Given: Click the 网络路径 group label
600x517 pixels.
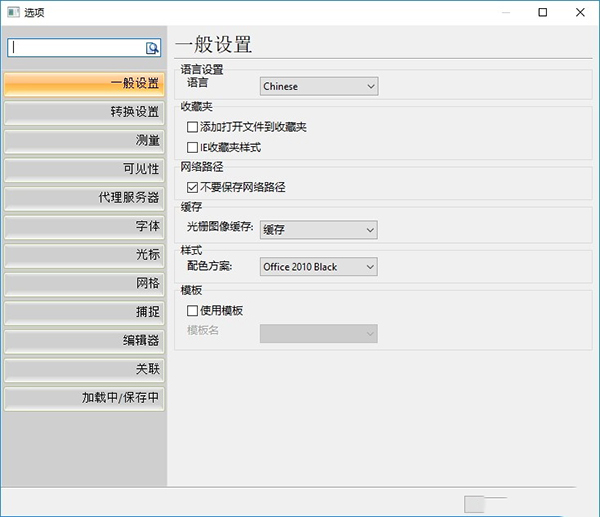Looking at the screenshot, I should tap(202, 166).
